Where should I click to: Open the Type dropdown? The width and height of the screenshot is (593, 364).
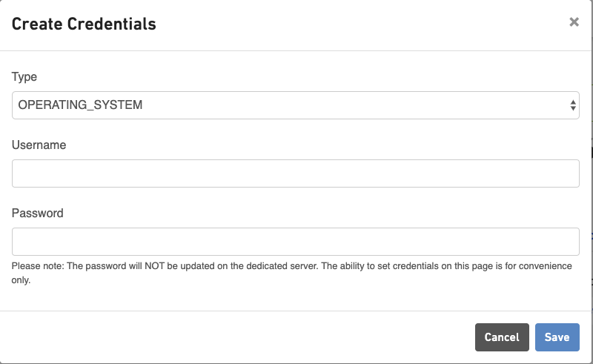pos(295,105)
